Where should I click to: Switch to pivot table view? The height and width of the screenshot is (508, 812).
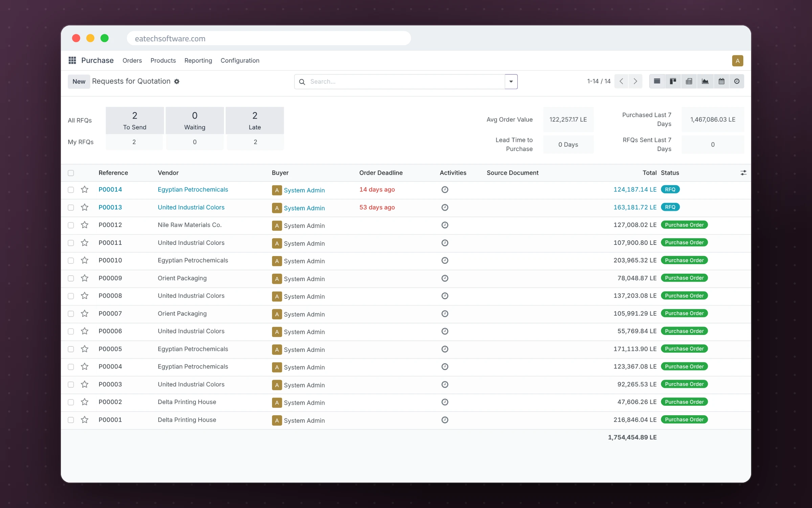coord(689,81)
